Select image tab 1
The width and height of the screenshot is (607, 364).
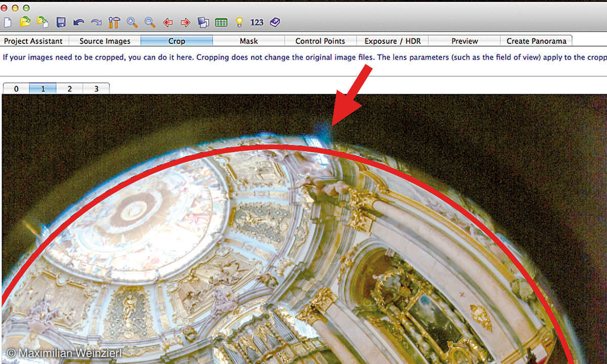[42, 88]
